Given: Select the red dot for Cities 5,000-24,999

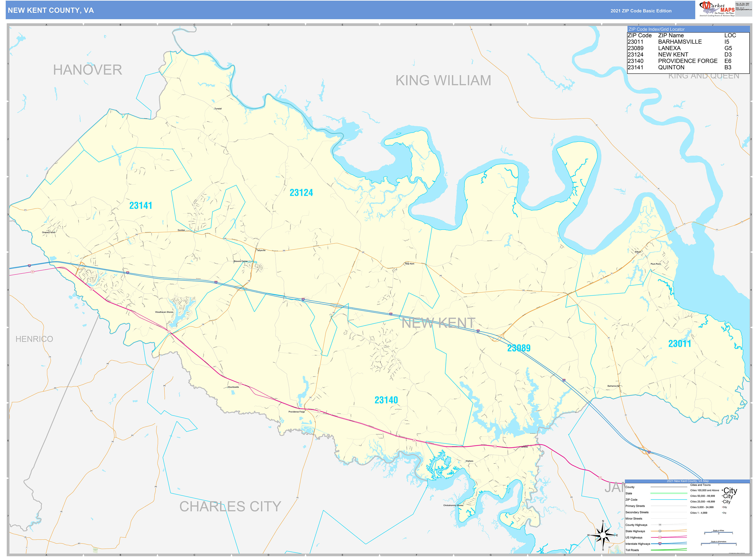Looking at the screenshot, I should click(x=722, y=507).
